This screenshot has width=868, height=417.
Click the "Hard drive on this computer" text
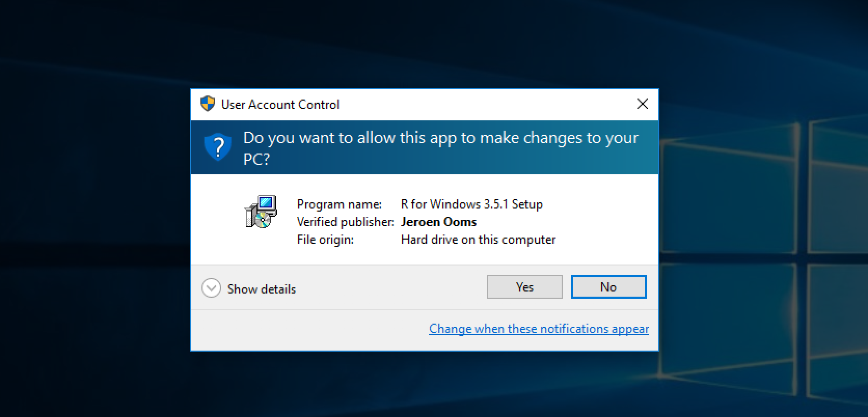478,240
